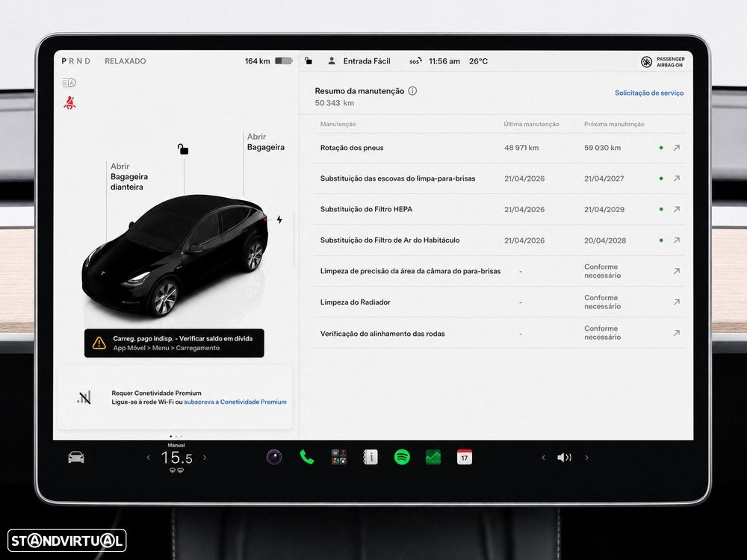Increase cabin temperature with right chevron
The height and width of the screenshot is (560, 747).
pyautogui.click(x=205, y=458)
